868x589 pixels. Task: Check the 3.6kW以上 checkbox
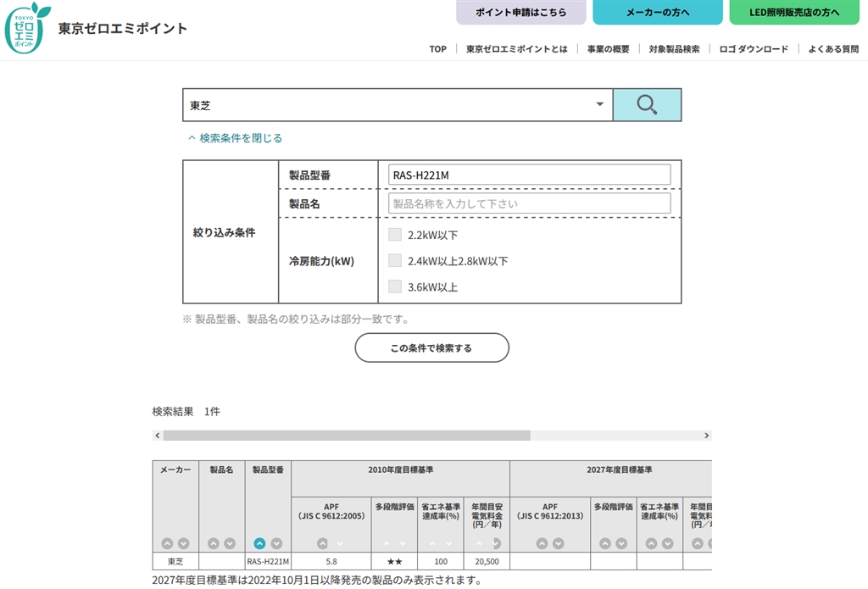coord(395,286)
